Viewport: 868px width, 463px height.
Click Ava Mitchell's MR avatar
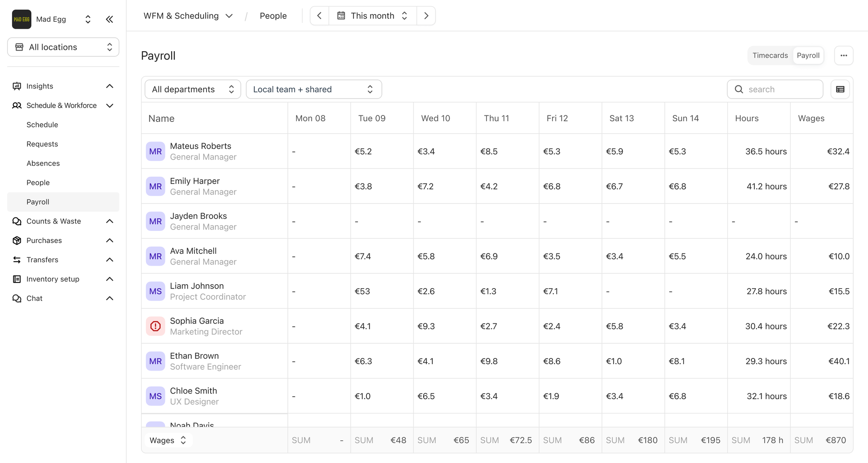[x=155, y=256]
